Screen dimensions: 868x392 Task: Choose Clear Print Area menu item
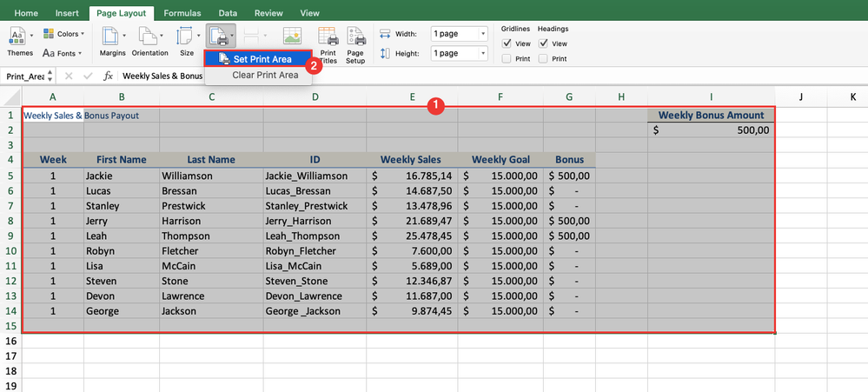pyautogui.click(x=258, y=75)
